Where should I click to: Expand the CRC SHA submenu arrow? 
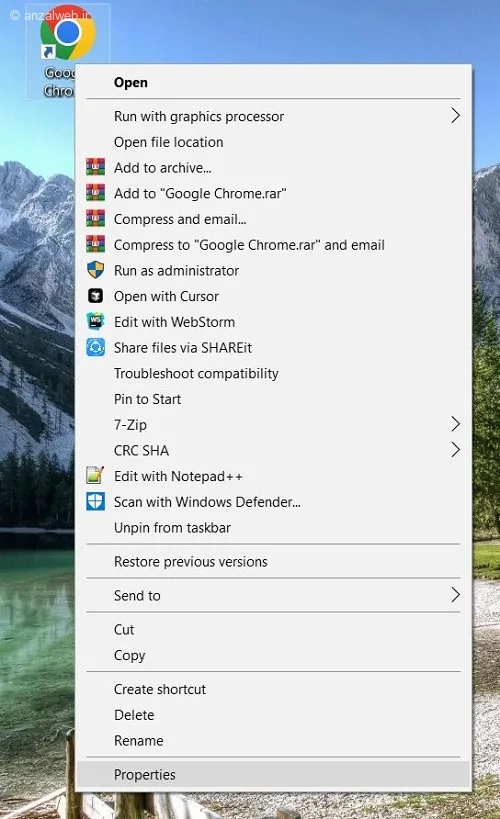(455, 450)
